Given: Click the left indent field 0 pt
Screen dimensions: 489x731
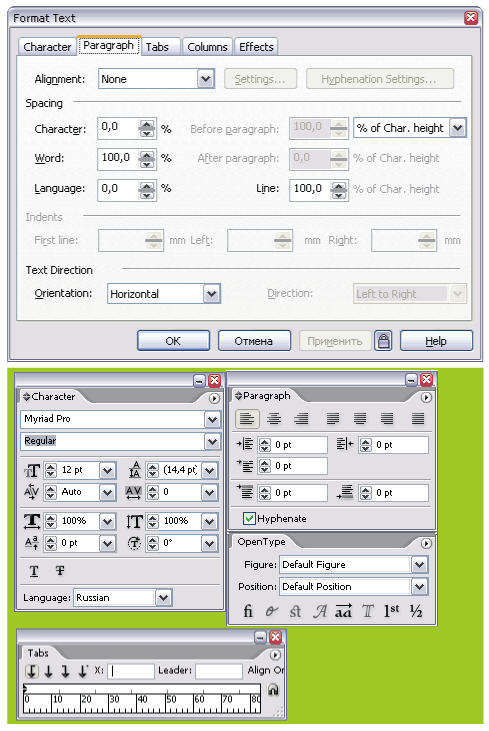Looking at the screenshot, I should 300,445.
